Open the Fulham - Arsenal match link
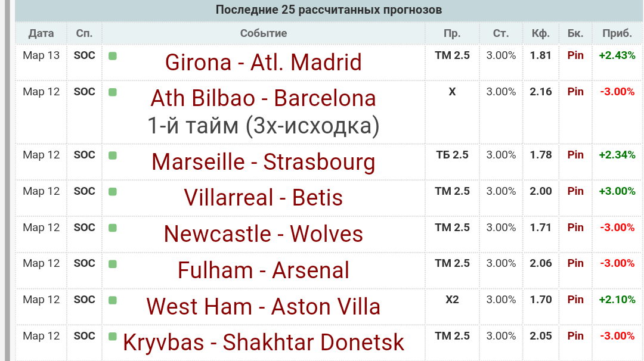Viewport: 644px width, 361px height. tap(264, 270)
